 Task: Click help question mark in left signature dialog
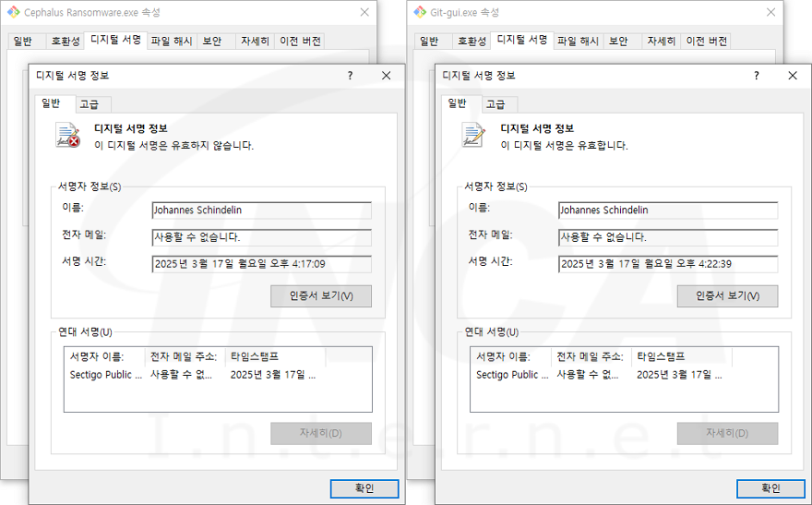[350, 76]
